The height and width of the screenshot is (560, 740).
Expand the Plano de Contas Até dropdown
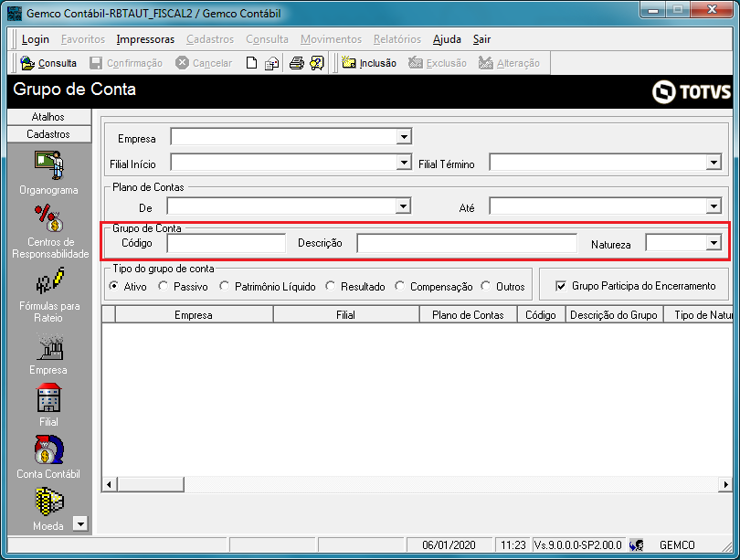[714, 206]
